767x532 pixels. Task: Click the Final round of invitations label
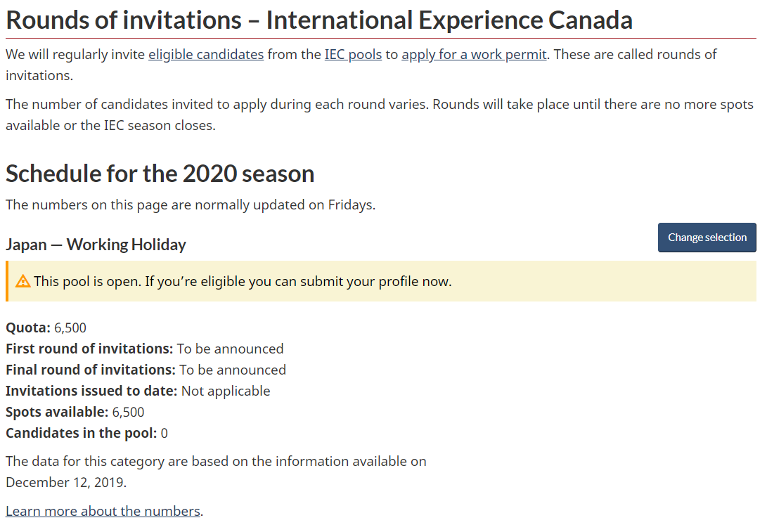[91, 370]
